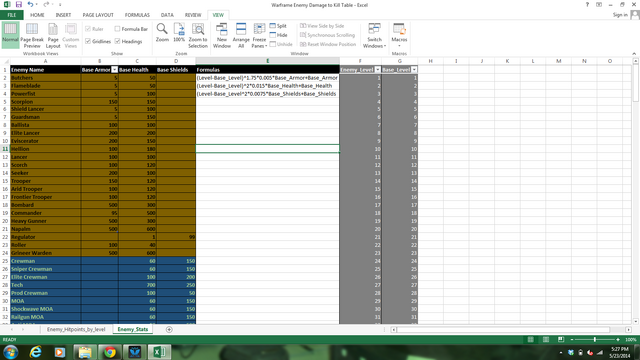Screen dimensions: 640x360
Task: Split the worksheet window
Action: click(278, 26)
